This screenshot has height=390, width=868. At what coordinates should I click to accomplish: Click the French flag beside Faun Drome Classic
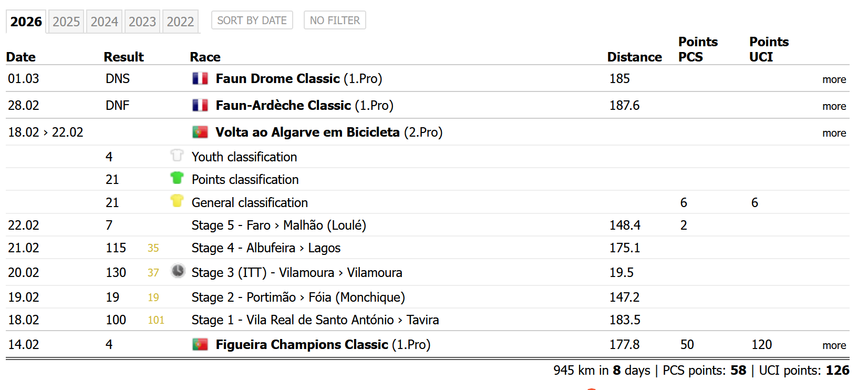pos(200,79)
